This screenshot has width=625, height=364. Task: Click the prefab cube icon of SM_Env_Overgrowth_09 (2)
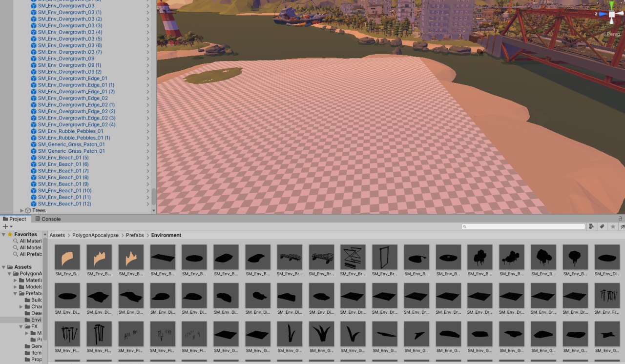tap(34, 72)
